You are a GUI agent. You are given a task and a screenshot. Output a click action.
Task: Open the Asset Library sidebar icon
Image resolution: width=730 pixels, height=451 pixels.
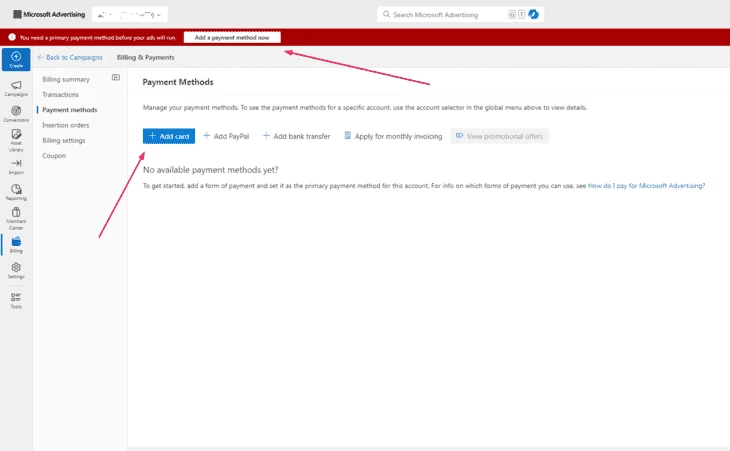click(x=16, y=140)
